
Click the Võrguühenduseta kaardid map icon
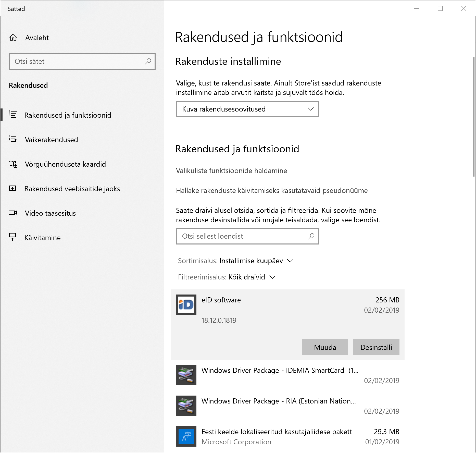click(13, 164)
